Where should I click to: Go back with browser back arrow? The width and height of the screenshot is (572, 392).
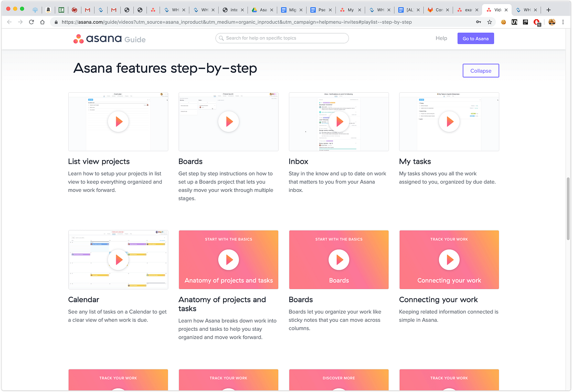[9, 22]
